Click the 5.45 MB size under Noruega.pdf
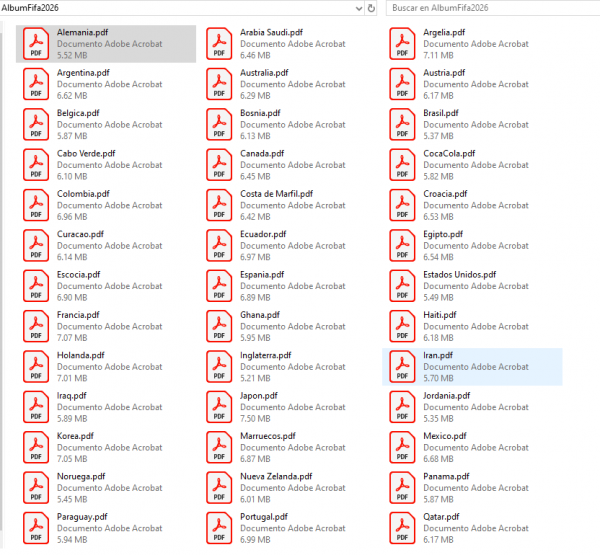600x555 pixels. (x=72, y=500)
